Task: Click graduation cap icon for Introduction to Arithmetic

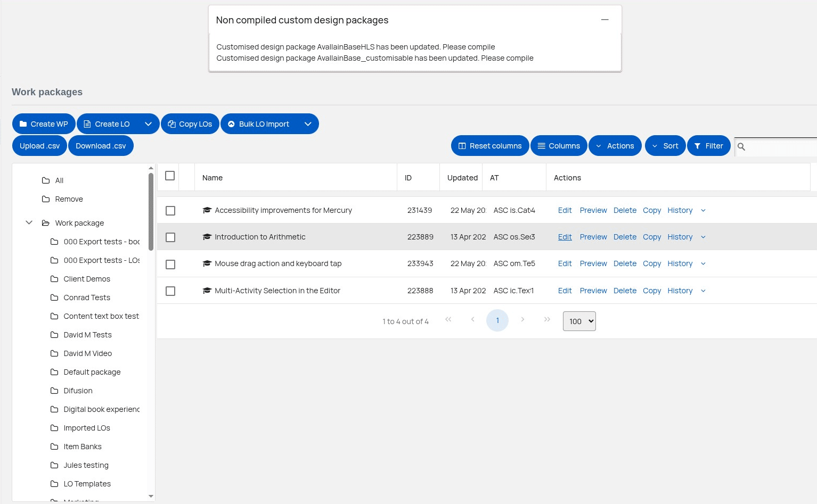Action: [207, 237]
